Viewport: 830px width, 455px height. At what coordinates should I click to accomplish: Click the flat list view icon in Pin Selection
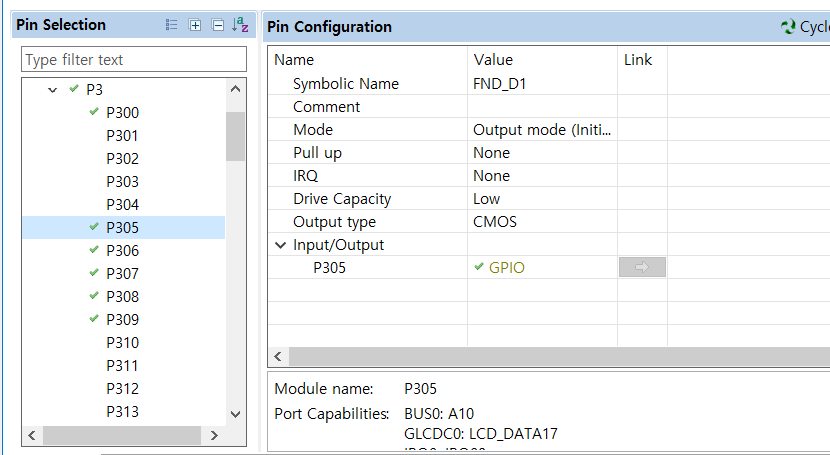pyautogui.click(x=172, y=25)
